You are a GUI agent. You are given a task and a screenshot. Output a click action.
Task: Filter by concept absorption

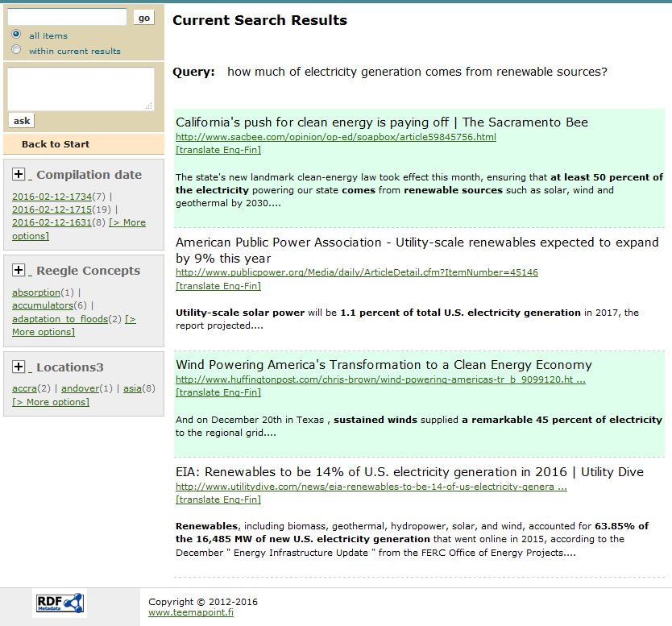(36, 292)
